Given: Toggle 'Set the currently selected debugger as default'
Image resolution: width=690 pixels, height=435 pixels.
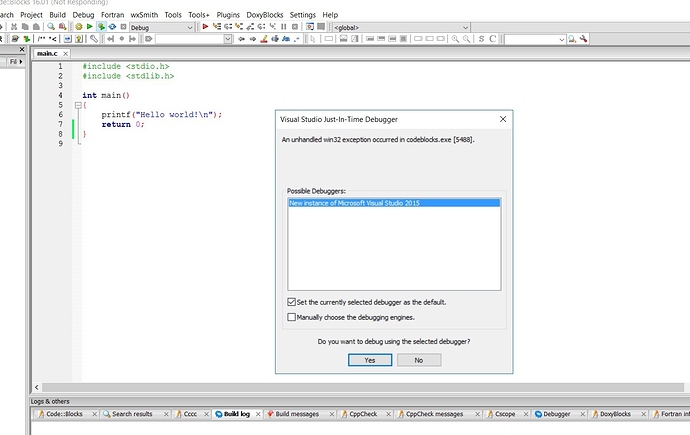Looking at the screenshot, I should pos(291,302).
